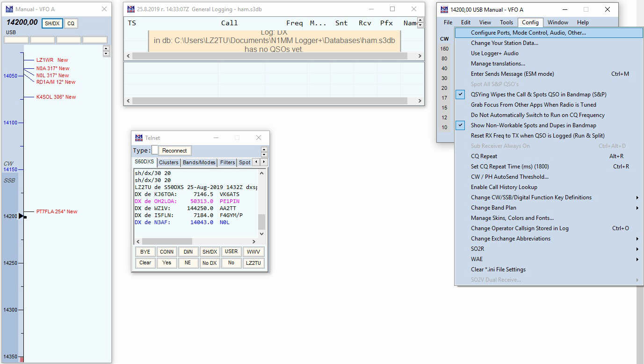This screenshot has width=644, height=364.
Task: Click the bandmap zoom up arrow
Action: (106, 49)
